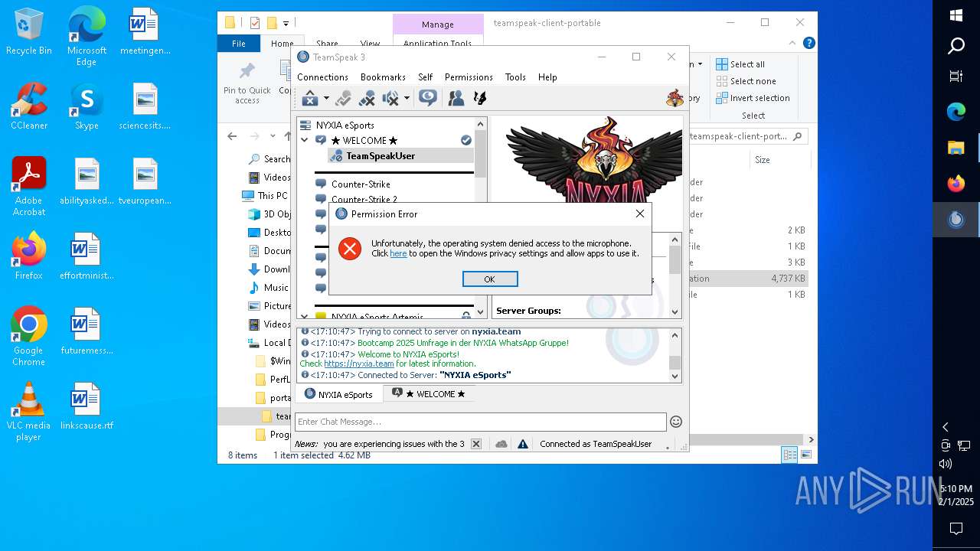Click Invert selection in Explorer ribbon
The height and width of the screenshot is (551, 980).
[753, 98]
